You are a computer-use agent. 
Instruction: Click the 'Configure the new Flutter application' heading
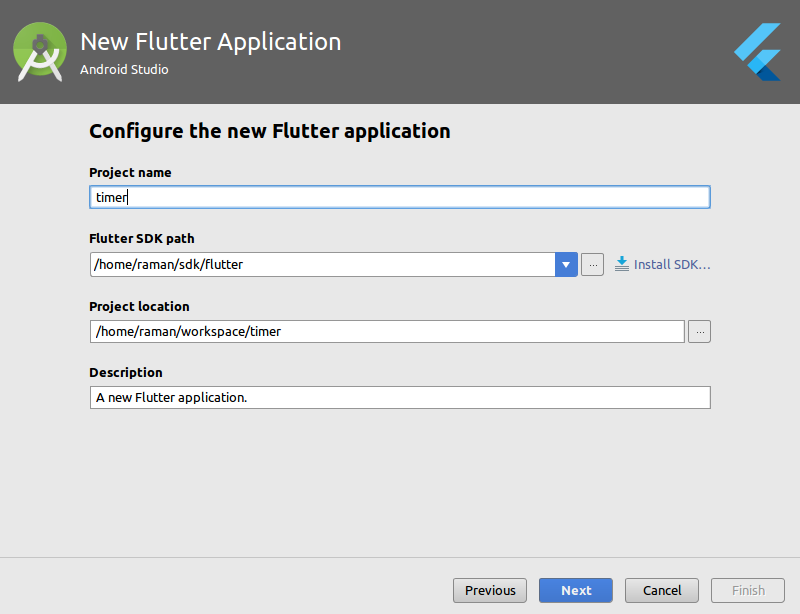[269, 131]
